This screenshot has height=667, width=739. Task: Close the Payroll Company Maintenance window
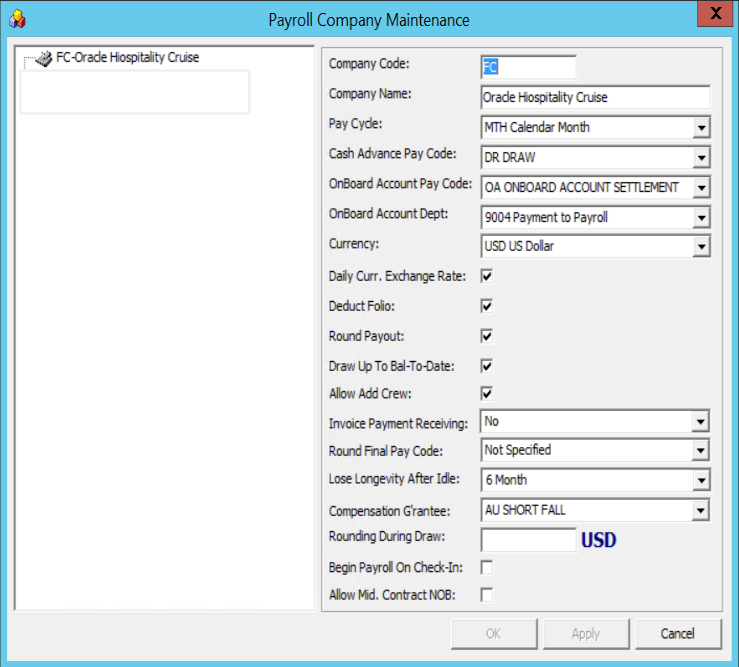pos(715,13)
